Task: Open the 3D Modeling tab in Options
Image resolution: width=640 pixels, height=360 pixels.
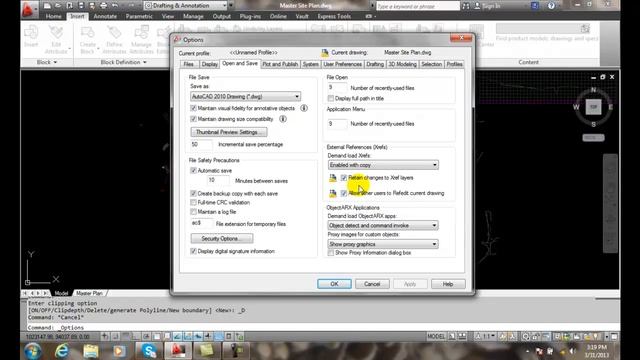Action: pyautogui.click(x=402, y=64)
